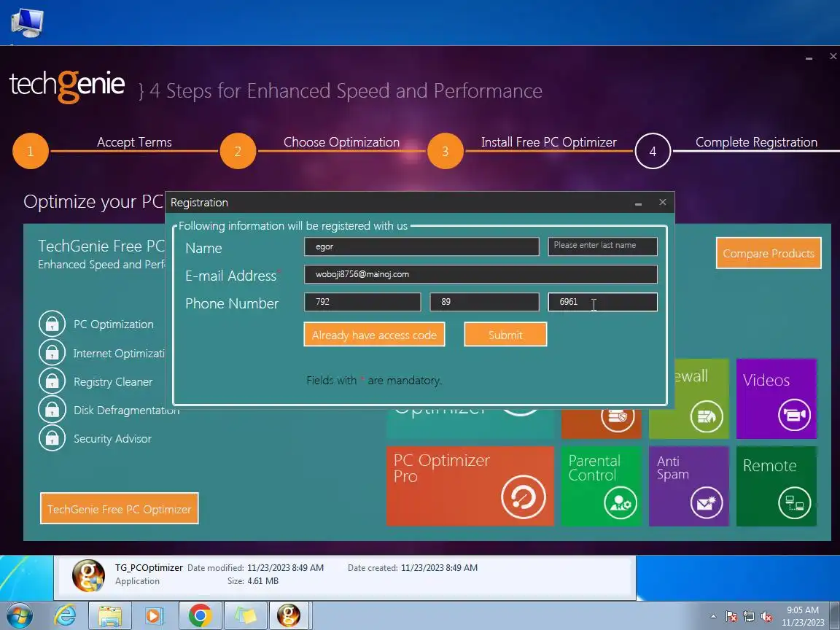
Task: Click the first name field containing egor
Action: [421, 246]
